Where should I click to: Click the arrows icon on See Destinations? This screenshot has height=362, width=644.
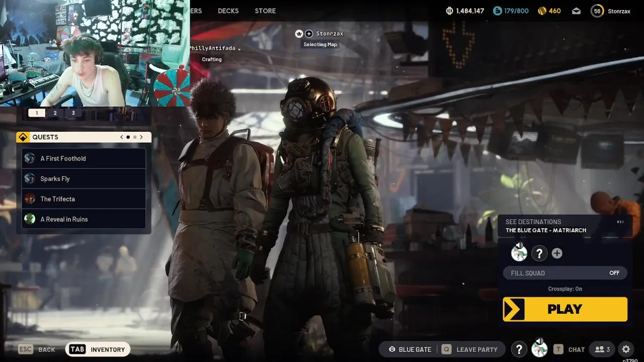pos(620,222)
